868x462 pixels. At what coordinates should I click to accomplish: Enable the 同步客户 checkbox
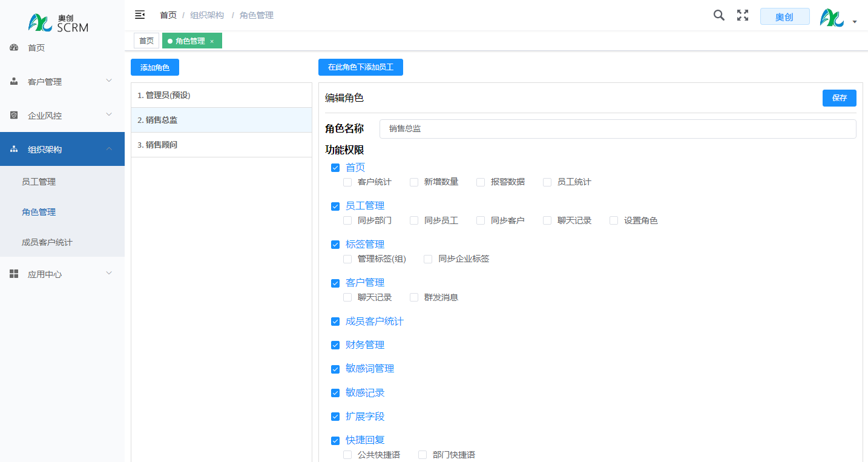481,220
